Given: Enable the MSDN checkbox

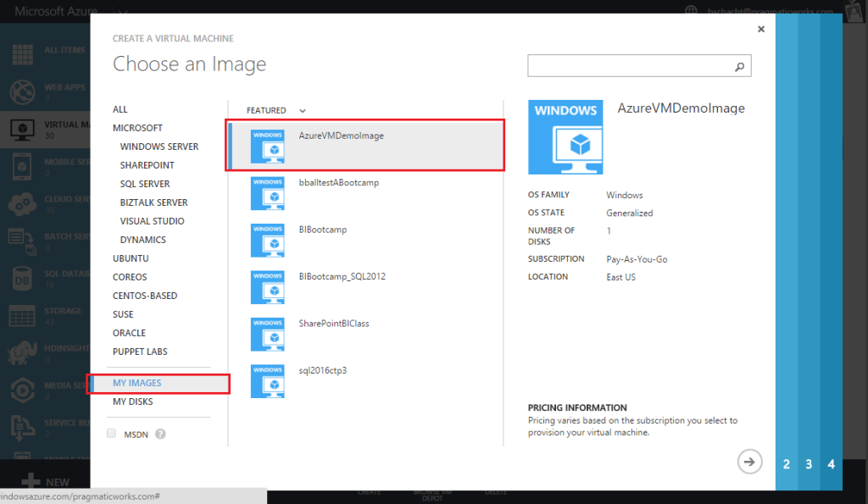Looking at the screenshot, I should (111, 433).
